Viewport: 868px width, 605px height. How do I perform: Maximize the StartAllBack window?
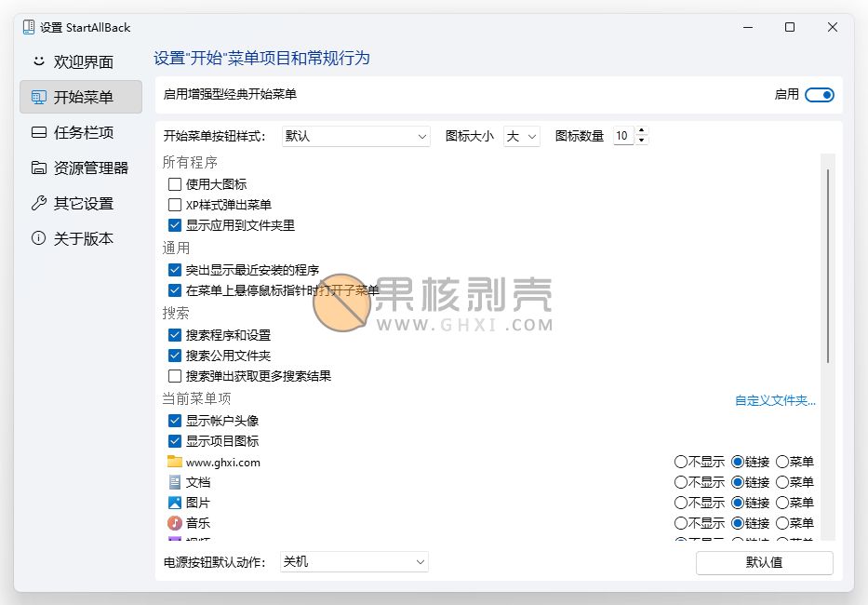(x=790, y=27)
